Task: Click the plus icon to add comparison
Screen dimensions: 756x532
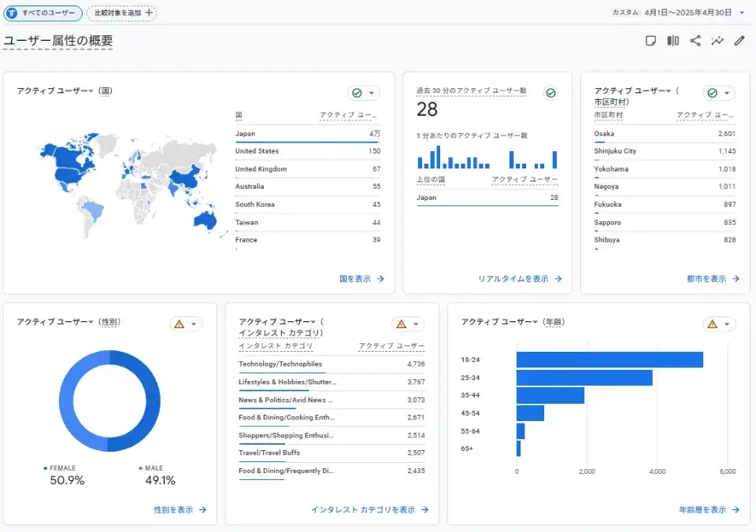Action: [x=149, y=13]
